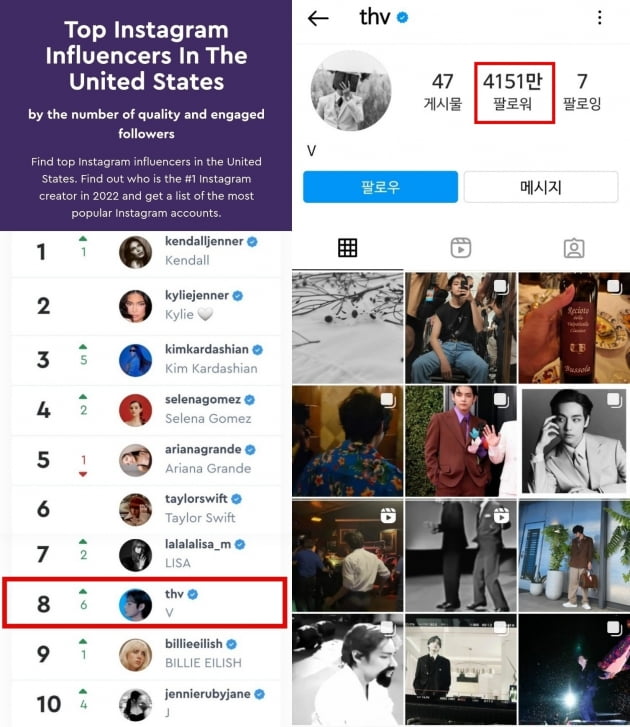Click the thv verified badge in the header
Viewport: 630px width, 727px height.
point(402,18)
